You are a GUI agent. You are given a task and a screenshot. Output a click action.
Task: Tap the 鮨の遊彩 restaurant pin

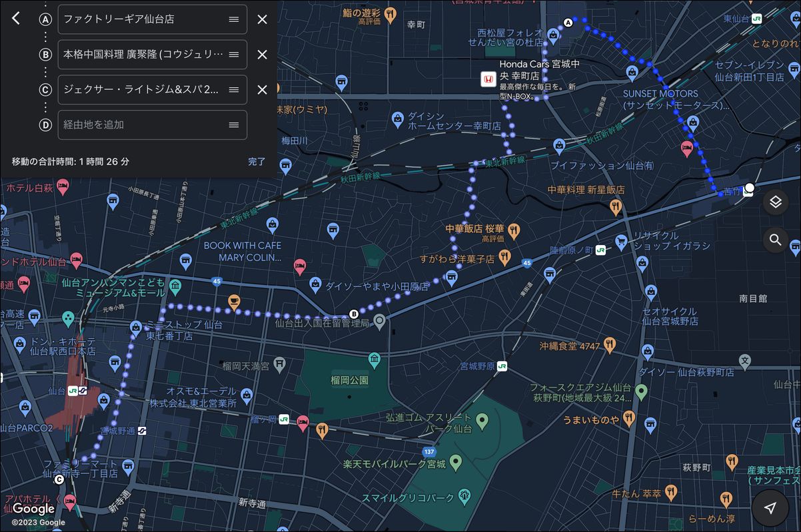[x=391, y=13]
